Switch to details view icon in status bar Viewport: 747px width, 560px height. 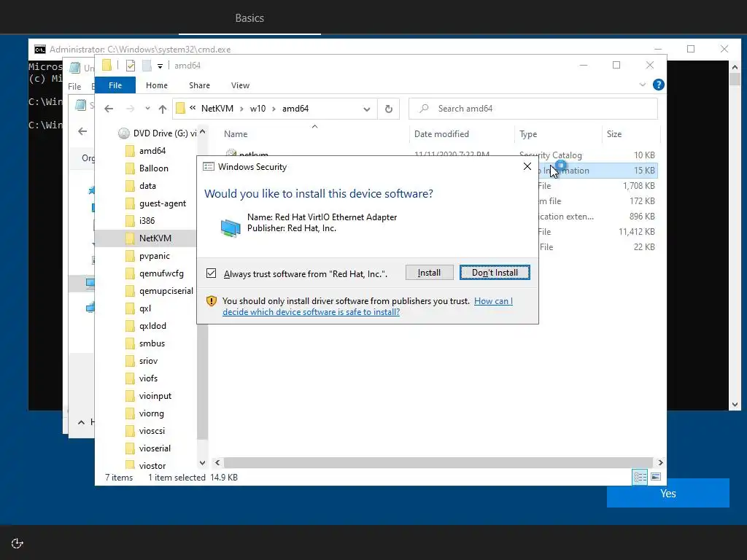click(640, 477)
